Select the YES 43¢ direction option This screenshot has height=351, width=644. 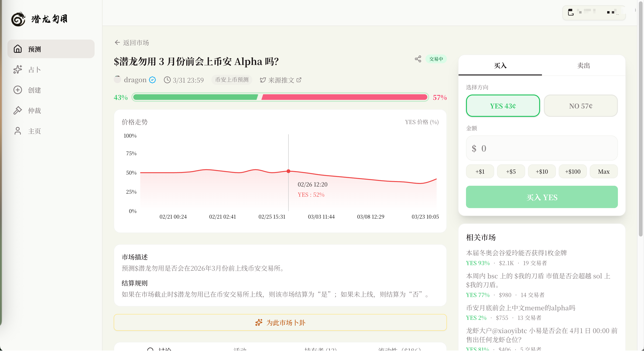pos(503,106)
